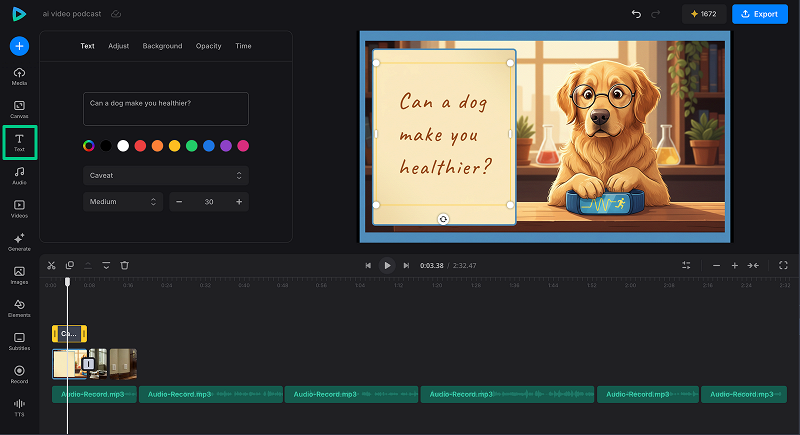Image resolution: width=800 pixels, height=435 pixels.
Task: Select the first video thumbnail clip
Action: coord(67,364)
